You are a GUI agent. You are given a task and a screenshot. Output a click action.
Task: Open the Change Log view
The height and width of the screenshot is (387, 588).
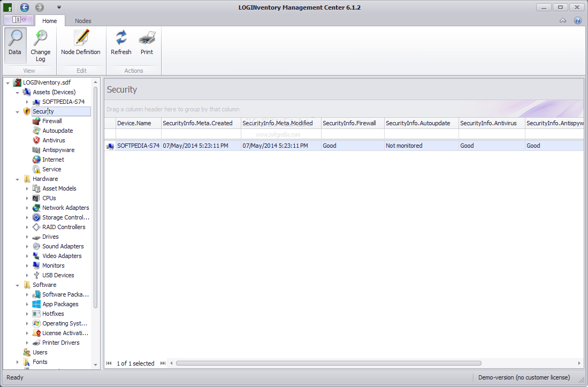41,45
